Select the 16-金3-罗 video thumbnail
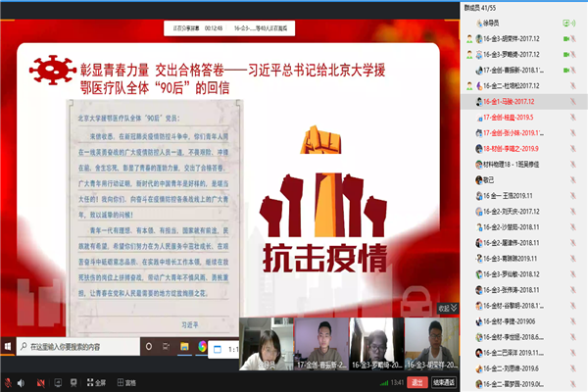 pos(376,344)
